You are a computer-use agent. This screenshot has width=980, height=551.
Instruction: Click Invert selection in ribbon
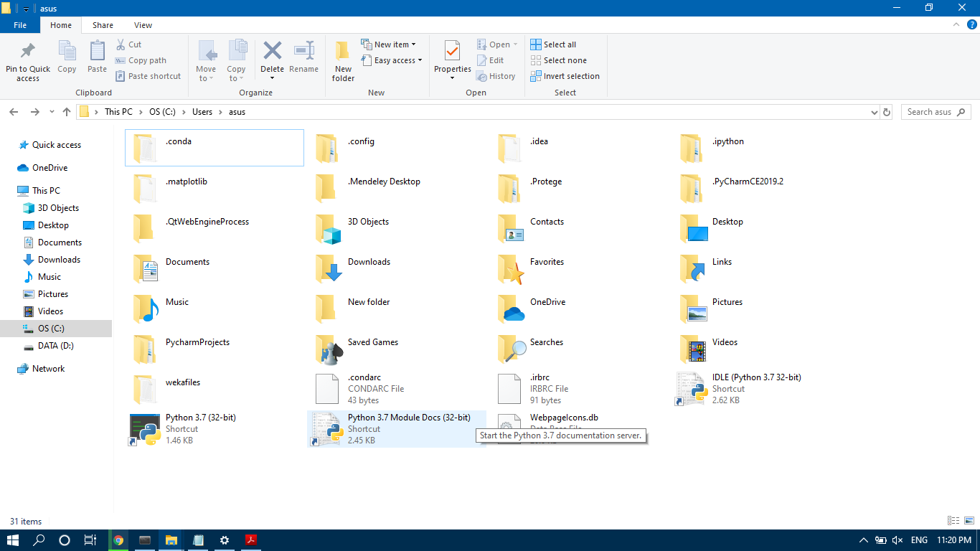tap(565, 76)
